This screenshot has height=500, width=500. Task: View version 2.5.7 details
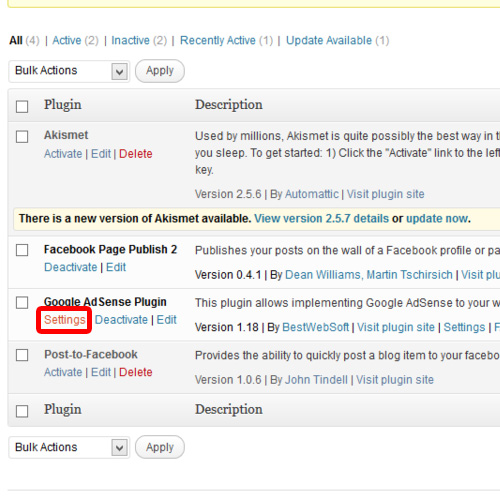coord(322,219)
